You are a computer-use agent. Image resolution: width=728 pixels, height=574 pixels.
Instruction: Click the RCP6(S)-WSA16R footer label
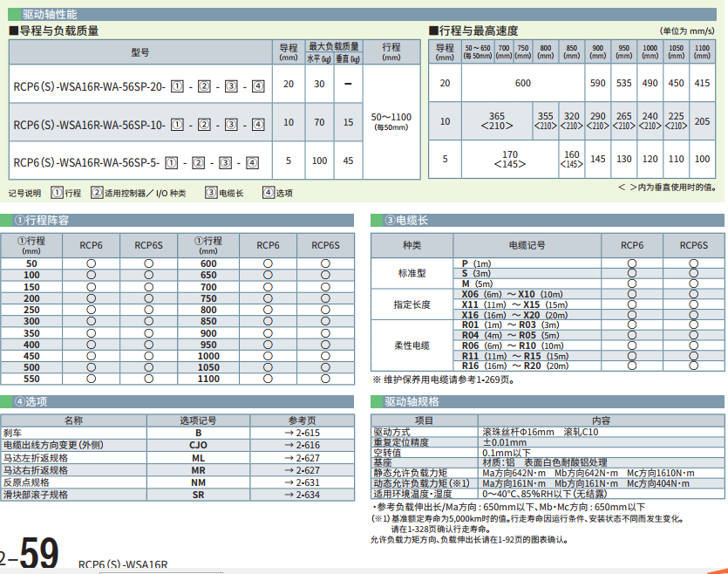[123, 564]
